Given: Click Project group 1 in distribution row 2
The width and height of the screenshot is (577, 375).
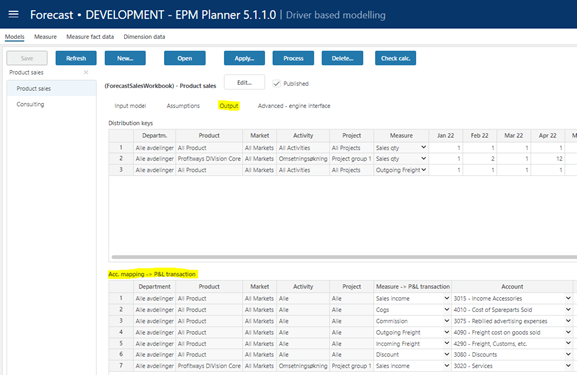Looking at the screenshot, I should click(x=351, y=159).
